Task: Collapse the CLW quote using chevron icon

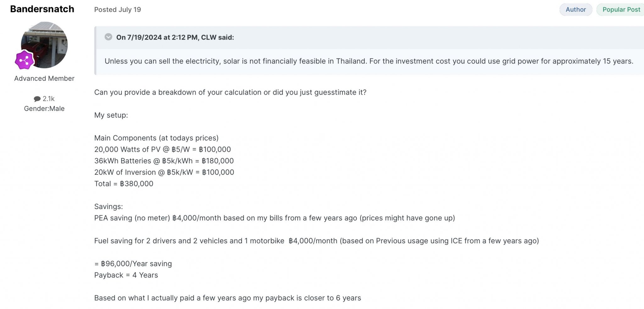Action: tap(108, 37)
